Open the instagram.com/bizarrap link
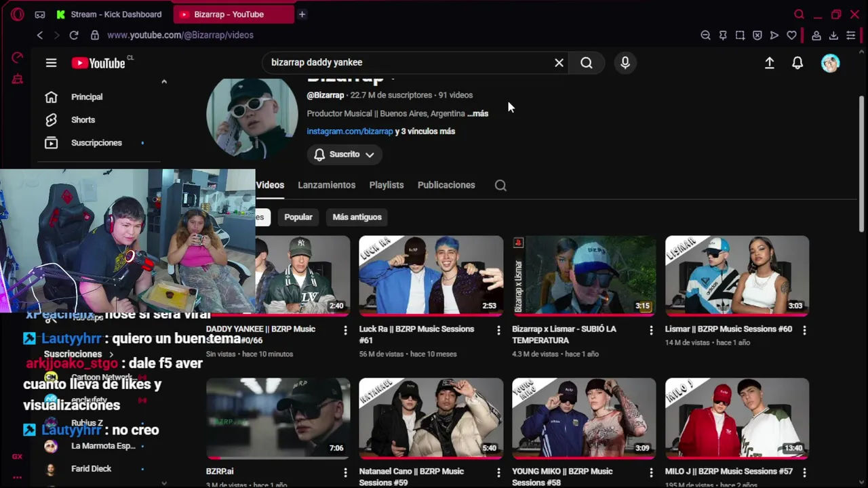868x488 pixels. pos(350,131)
